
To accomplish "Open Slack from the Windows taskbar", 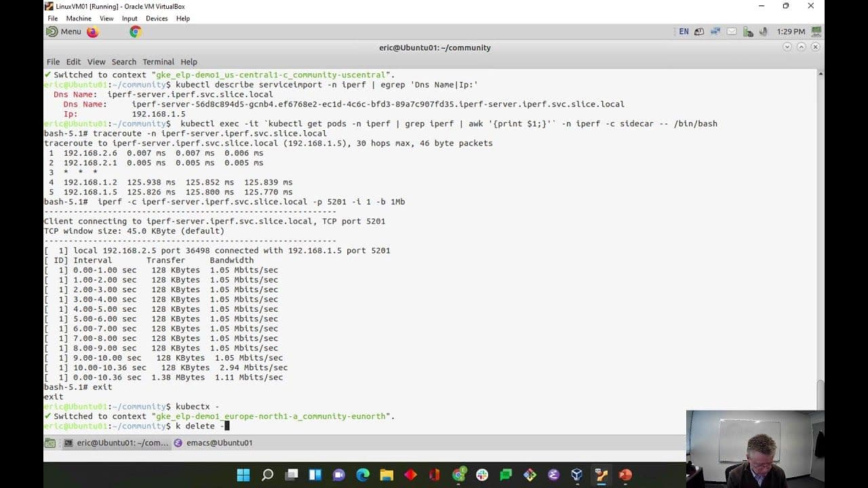I will click(x=482, y=475).
